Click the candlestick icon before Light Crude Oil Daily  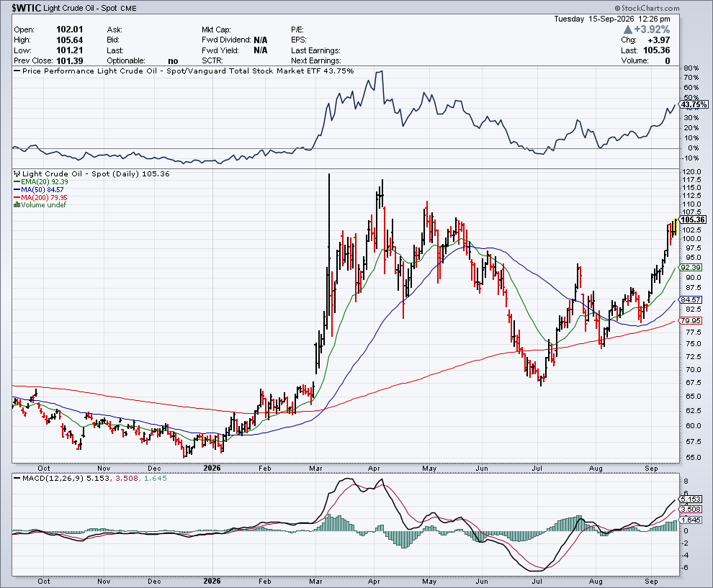pos(17,173)
